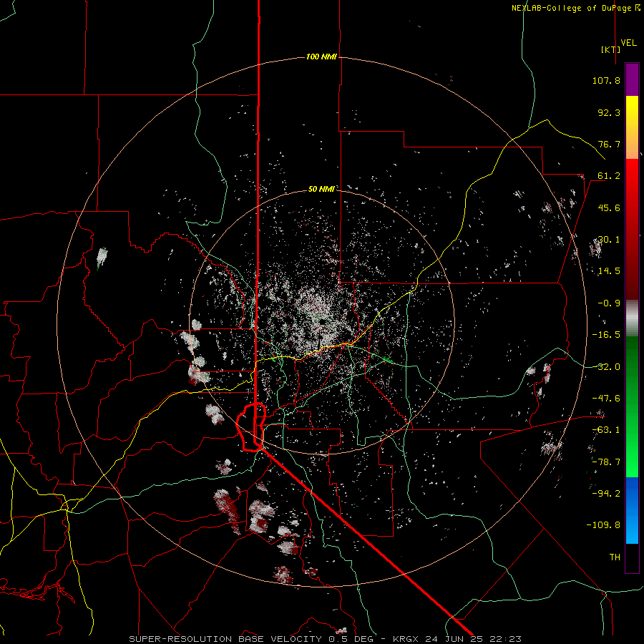Select the -32.0 legend value
The width and height of the screenshot is (644, 644).
point(606,367)
